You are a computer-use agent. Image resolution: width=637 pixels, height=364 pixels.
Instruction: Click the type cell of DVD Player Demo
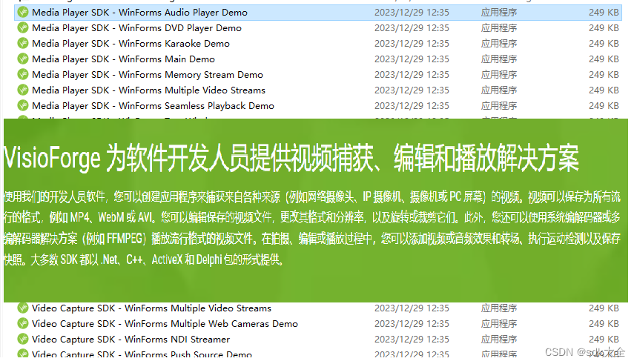coord(499,28)
